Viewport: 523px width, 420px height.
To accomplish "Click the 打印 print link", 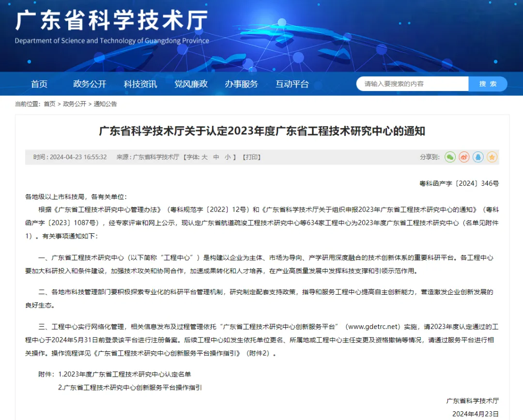I will click(x=251, y=157).
